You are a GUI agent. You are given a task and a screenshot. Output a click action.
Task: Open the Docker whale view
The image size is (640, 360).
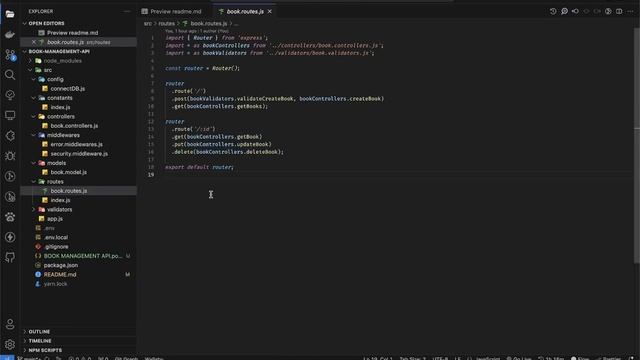coord(10,35)
